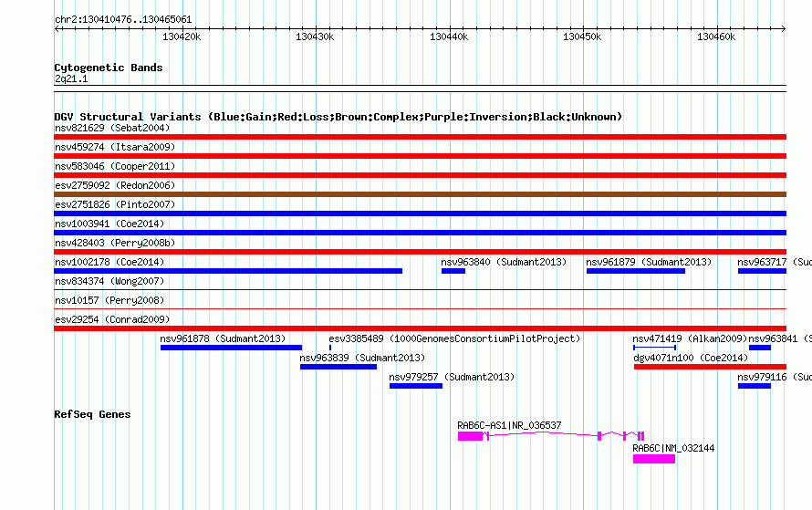
Task: Click the nsv979116 blue variant bar
Action: (754, 386)
